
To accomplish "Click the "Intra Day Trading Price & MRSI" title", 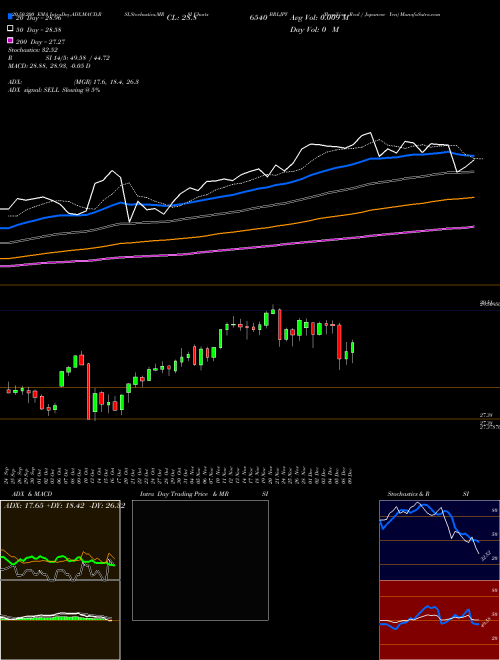I will coord(204,494).
